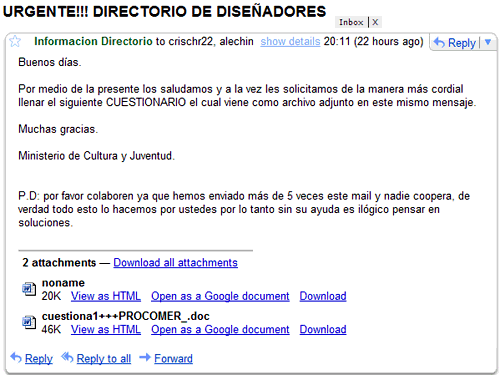Click the sender name Informacion Directorio
The width and height of the screenshot is (500, 375).
point(93,41)
